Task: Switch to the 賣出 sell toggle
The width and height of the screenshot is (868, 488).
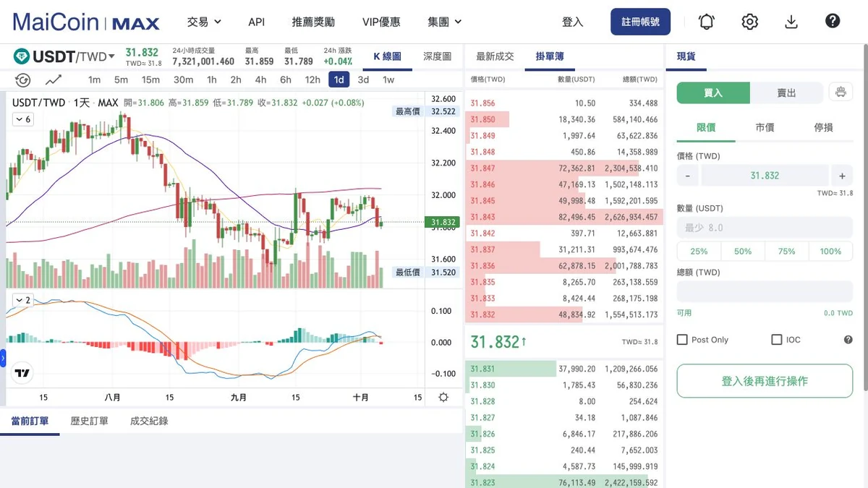Action: coord(786,93)
